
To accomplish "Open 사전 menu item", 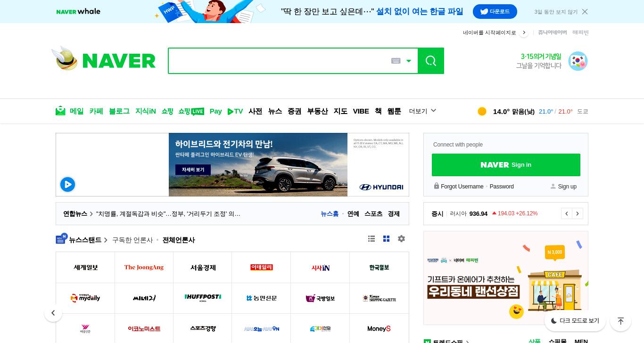I will pos(256,111).
